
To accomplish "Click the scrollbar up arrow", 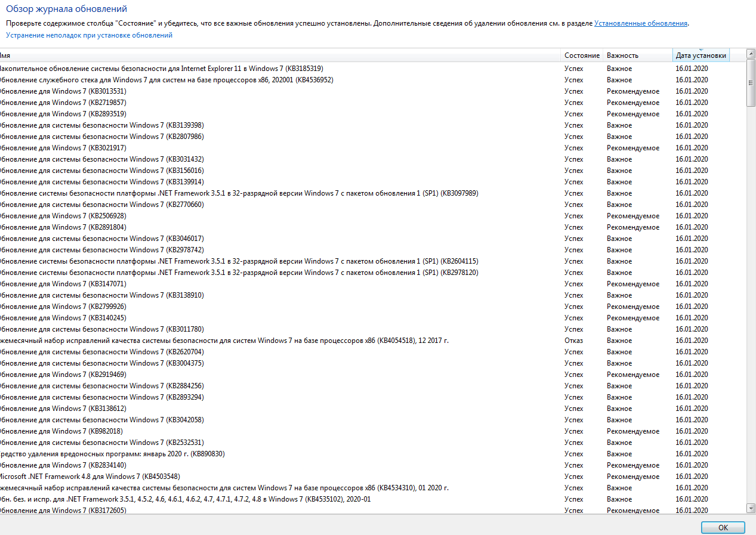I will pos(751,54).
